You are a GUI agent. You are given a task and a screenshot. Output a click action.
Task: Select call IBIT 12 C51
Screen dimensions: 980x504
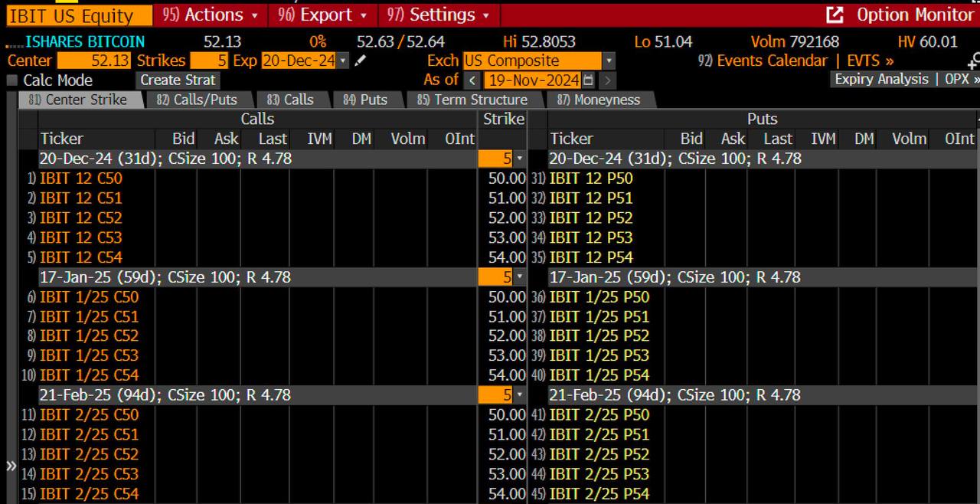pyautogui.click(x=81, y=198)
